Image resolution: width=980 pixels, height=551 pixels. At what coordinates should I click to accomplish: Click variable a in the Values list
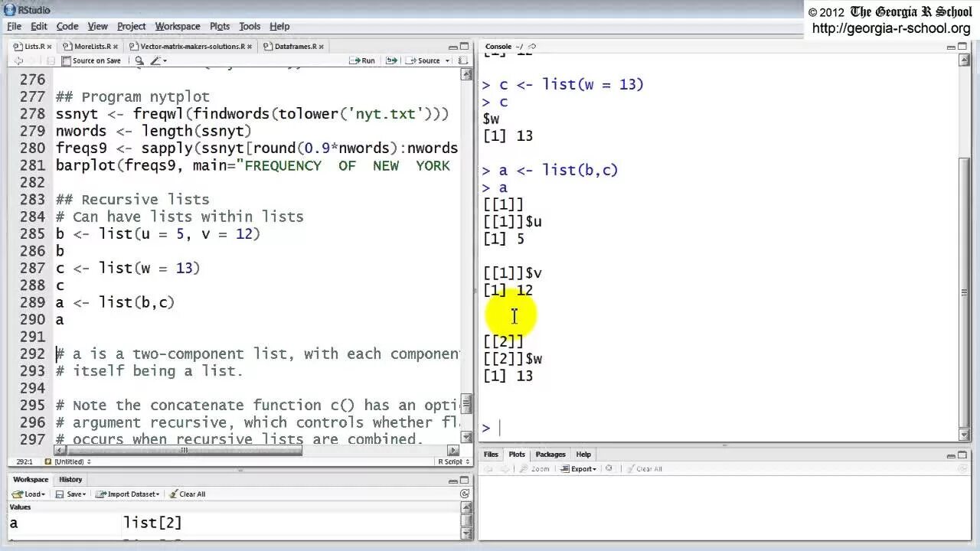14,523
